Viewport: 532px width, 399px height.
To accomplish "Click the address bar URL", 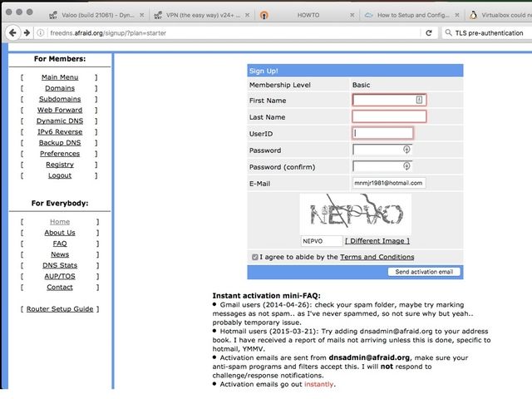I will (x=108, y=33).
